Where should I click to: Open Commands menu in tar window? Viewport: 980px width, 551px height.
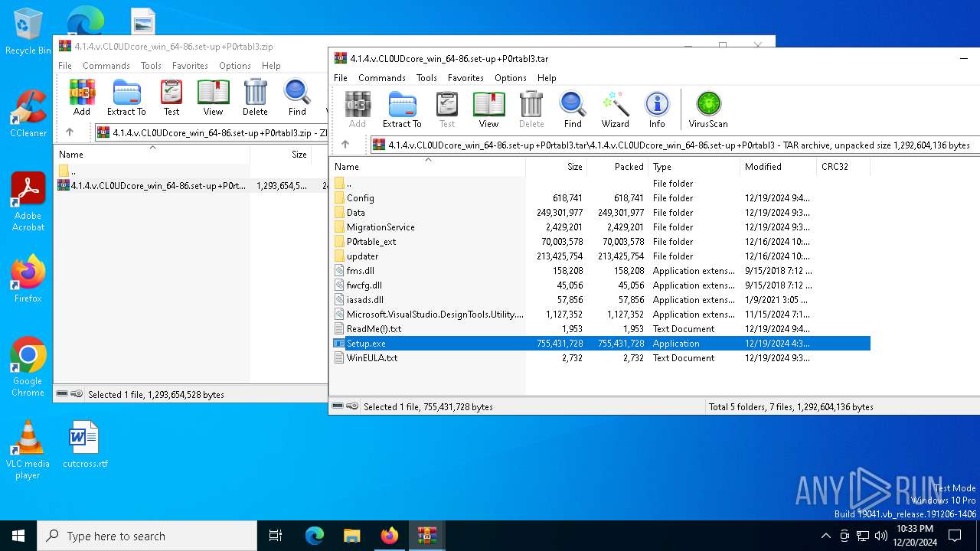tap(382, 78)
